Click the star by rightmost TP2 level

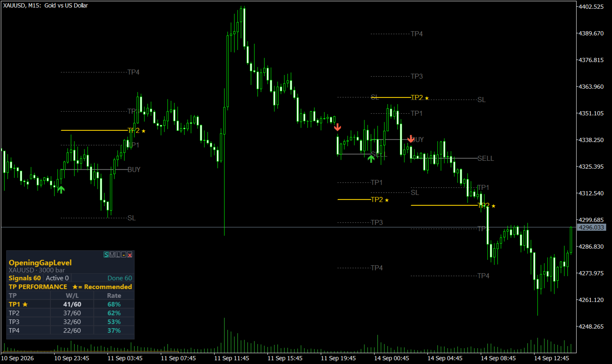(x=493, y=206)
